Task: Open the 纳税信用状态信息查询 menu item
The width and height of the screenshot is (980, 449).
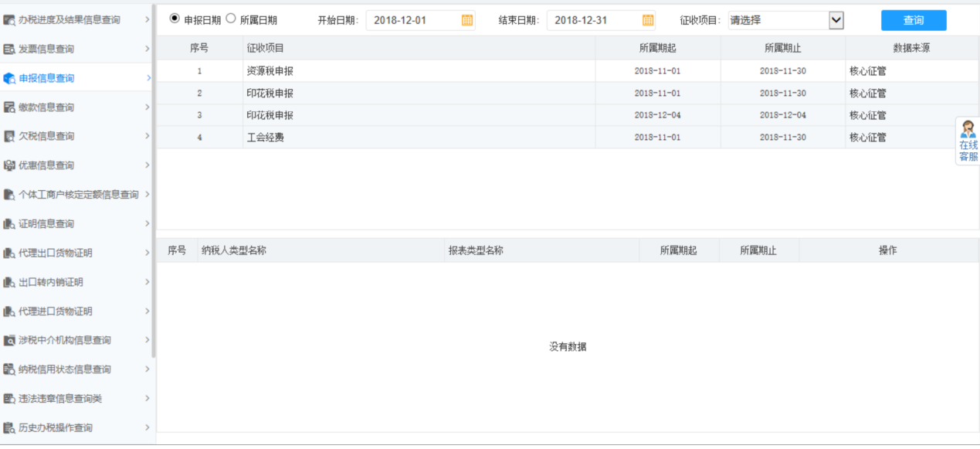Action: tap(65, 369)
